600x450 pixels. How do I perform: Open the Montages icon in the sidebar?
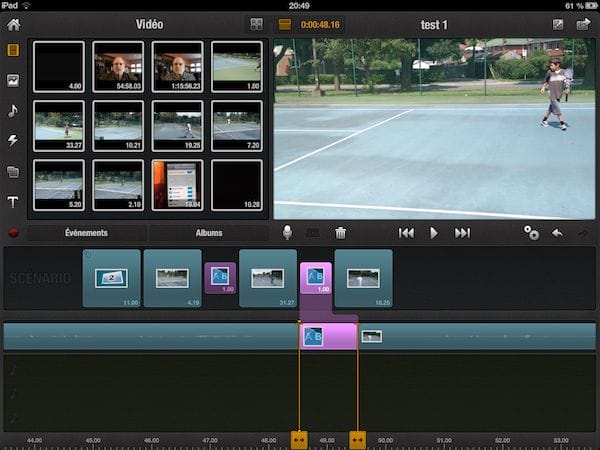pos(13,171)
